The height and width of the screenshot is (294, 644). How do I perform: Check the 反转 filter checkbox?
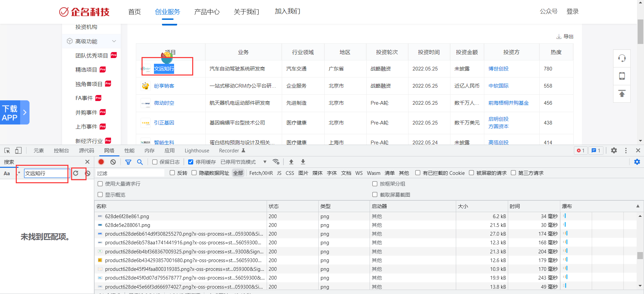tap(172, 173)
